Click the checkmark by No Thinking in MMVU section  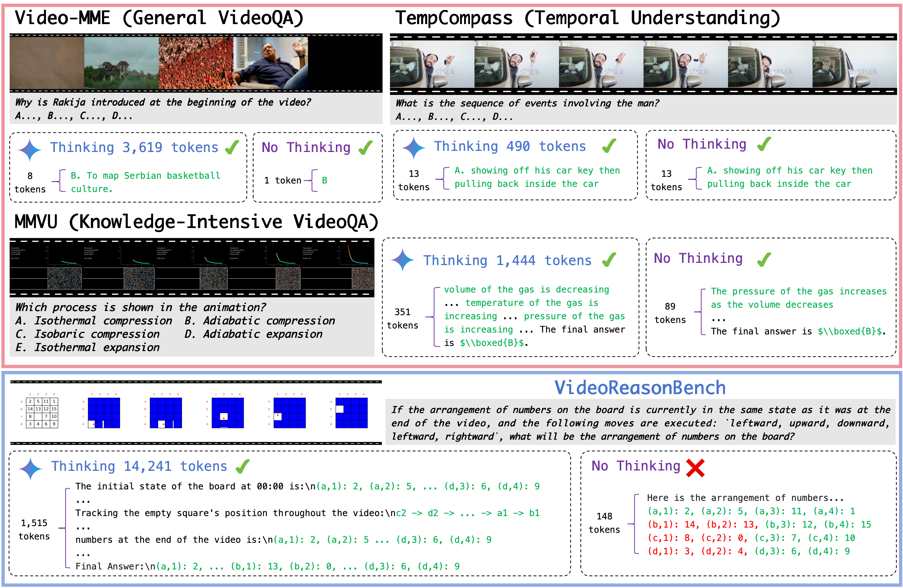click(x=764, y=260)
